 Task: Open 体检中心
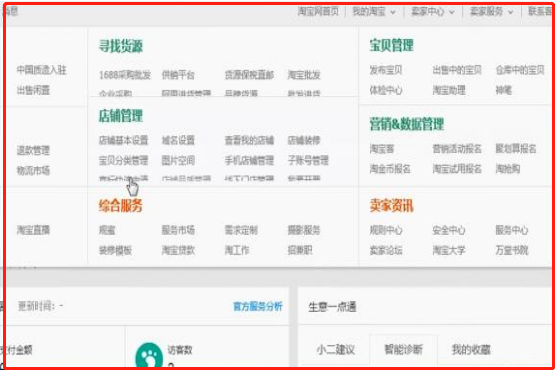pos(386,90)
